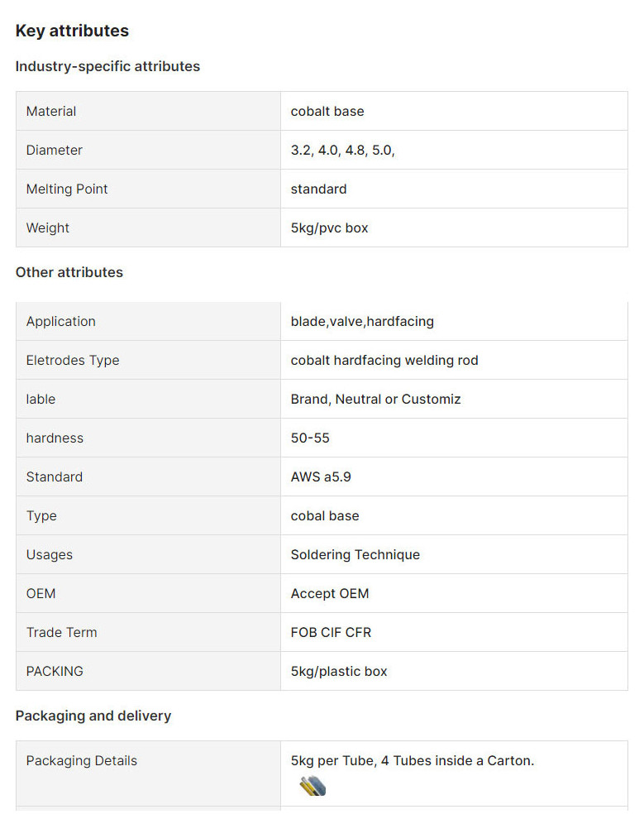Select the Soldering Technique usage value
This screenshot has width=644, height=819.
(355, 554)
